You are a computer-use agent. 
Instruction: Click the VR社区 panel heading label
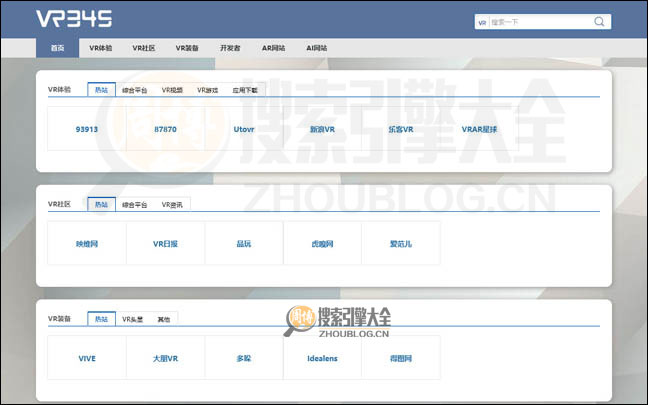(x=60, y=204)
